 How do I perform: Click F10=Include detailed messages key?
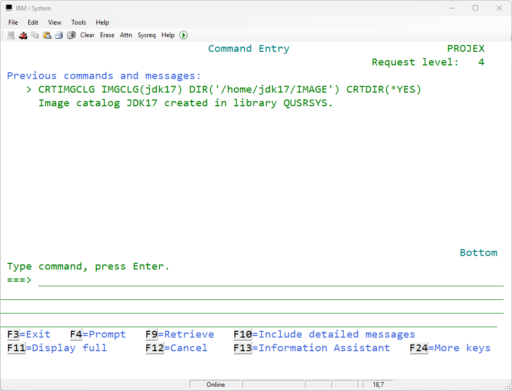click(x=324, y=334)
